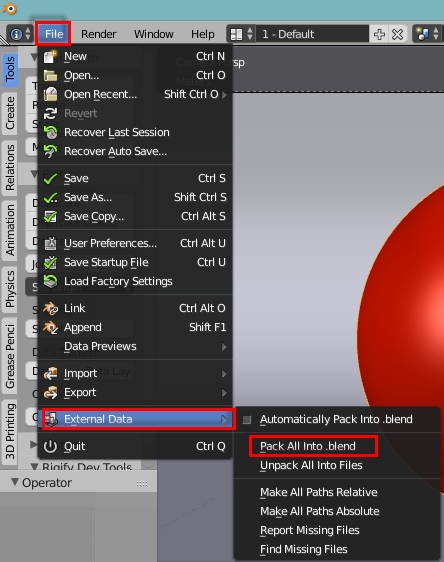Switch to the Physics tab
Viewport: 444px width, 562px height.
pyautogui.click(x=10, y=289)
